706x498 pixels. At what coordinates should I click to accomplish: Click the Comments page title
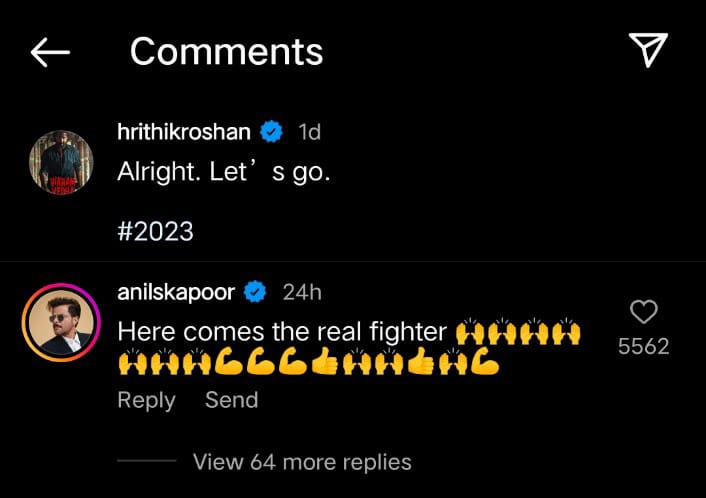coord(226,52)
